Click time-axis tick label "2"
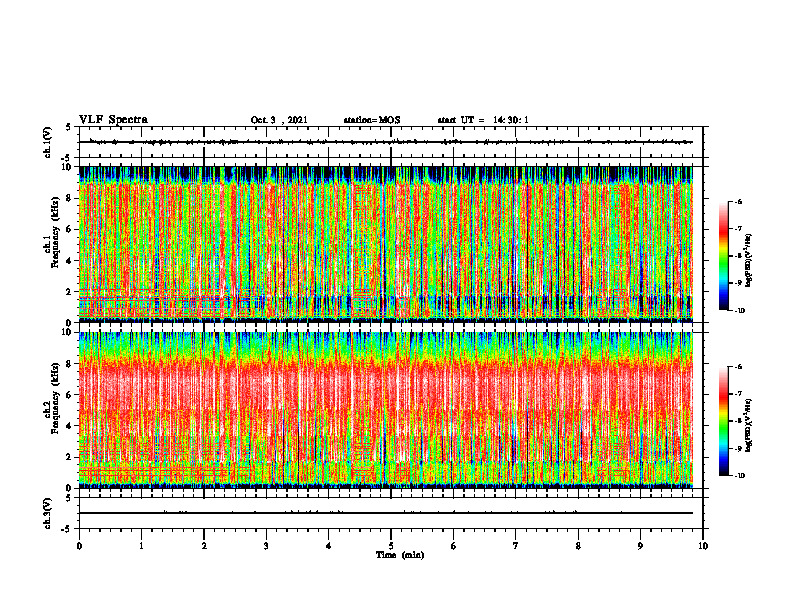 [204, 546]
